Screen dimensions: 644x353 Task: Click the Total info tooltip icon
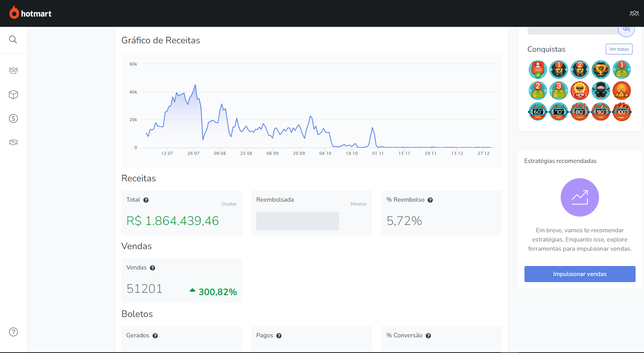[x=146, y=200]
